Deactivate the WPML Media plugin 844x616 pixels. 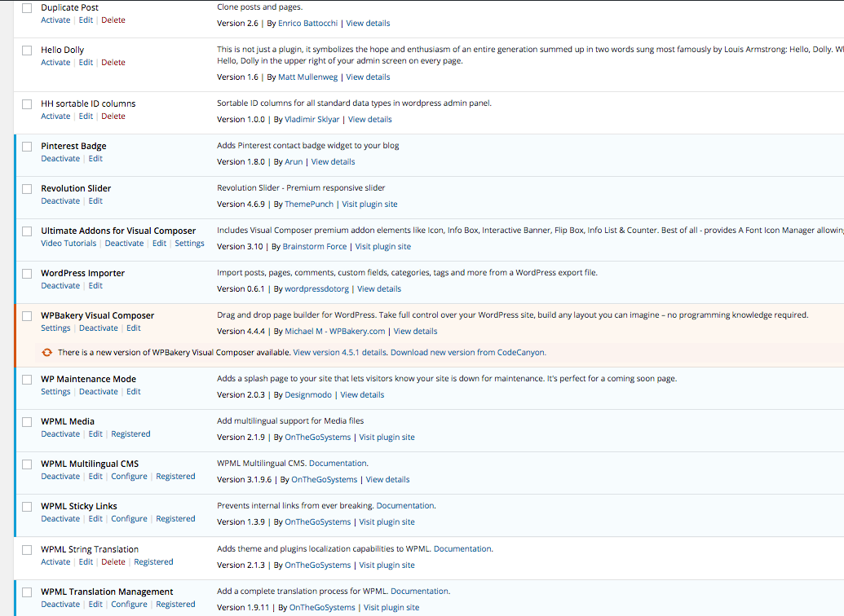coord(60,434)
